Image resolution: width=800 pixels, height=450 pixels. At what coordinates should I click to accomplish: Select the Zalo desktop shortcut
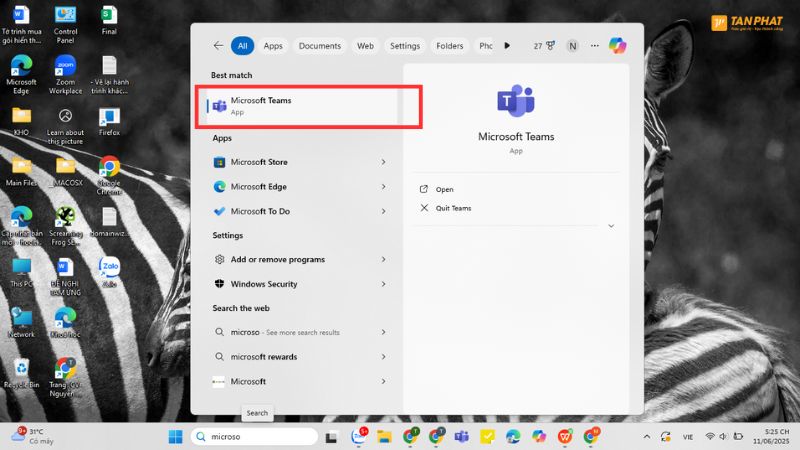tap(109, 272)
